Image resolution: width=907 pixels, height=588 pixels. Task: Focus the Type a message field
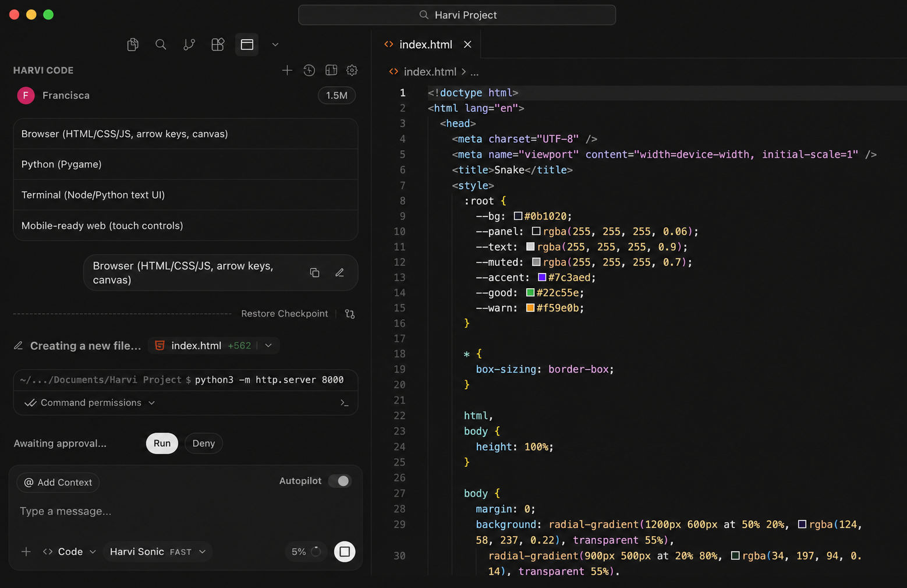click(185, 511)
